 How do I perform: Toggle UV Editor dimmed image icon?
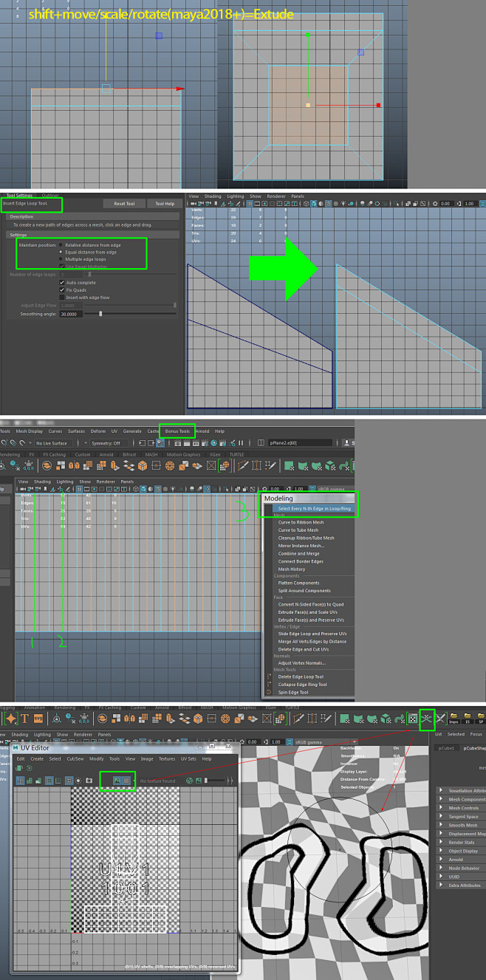pos(126,780)
